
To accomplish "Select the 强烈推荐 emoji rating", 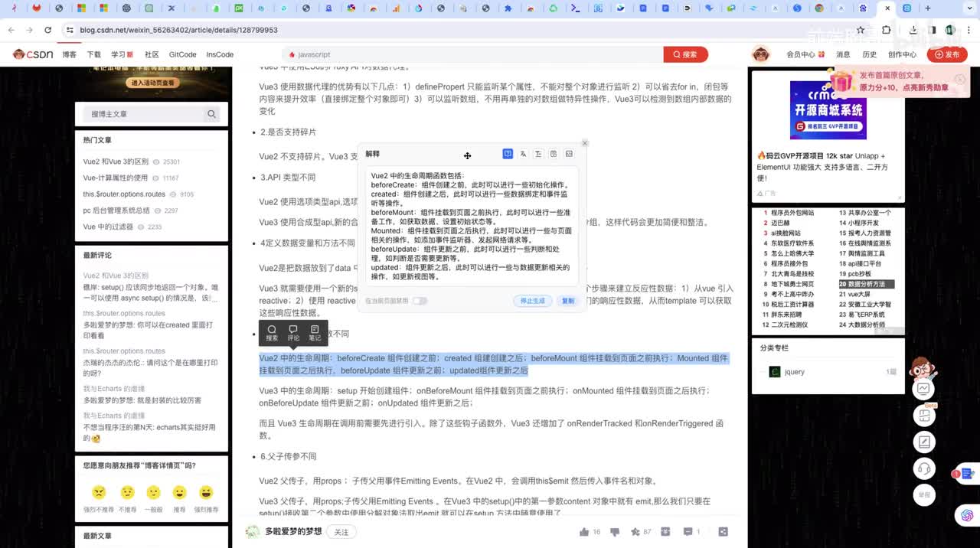I will coord(206,492).
